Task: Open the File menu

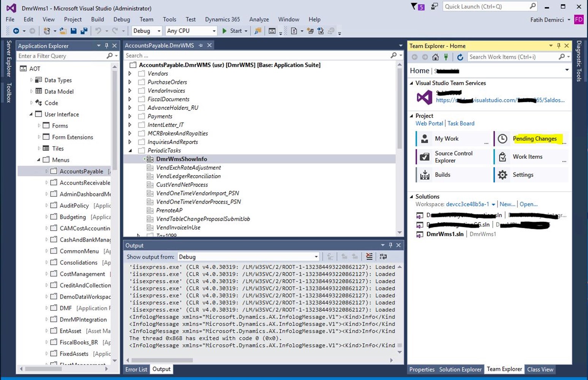Action: [x=10, y=19]
